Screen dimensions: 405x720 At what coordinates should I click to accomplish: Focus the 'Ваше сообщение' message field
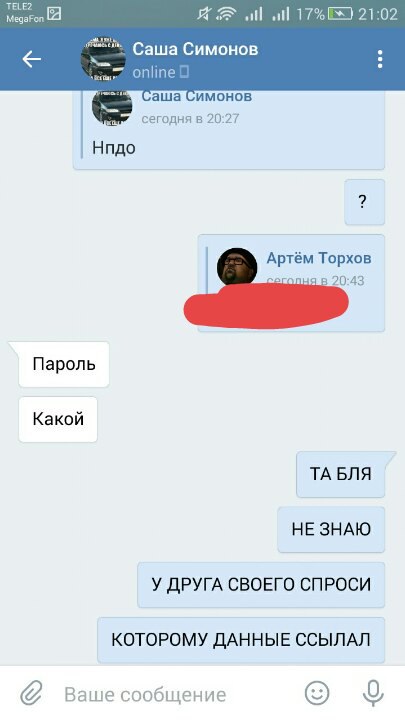tap(174, 694)
